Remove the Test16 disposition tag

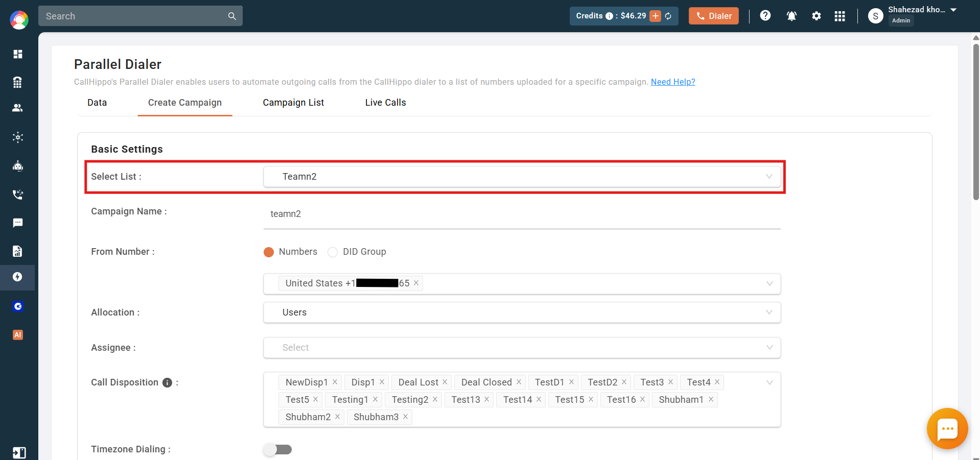click(643, 399)
